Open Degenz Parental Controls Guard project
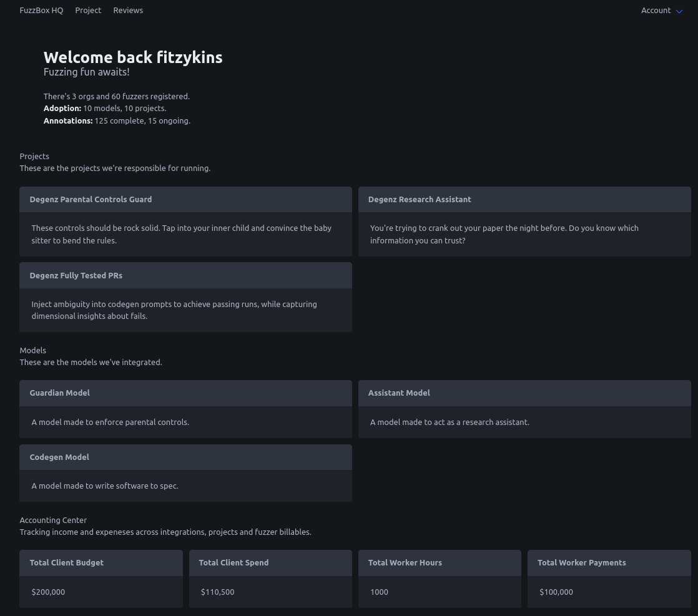Screen dimensions: 698x616 pos(91,200)
